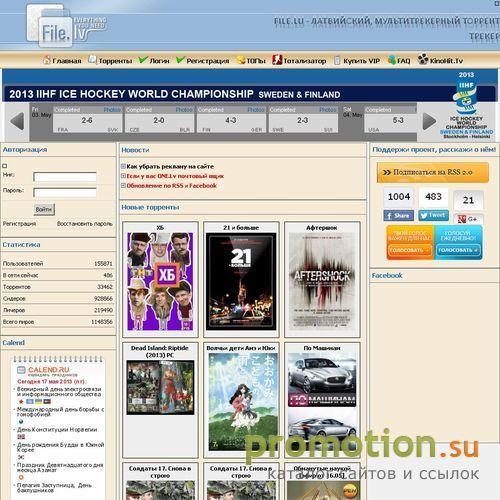Click the 'День Конституции Норвегии' calendar entry
Viewport: 500px width, 500px height.
[x=57, y=430]
